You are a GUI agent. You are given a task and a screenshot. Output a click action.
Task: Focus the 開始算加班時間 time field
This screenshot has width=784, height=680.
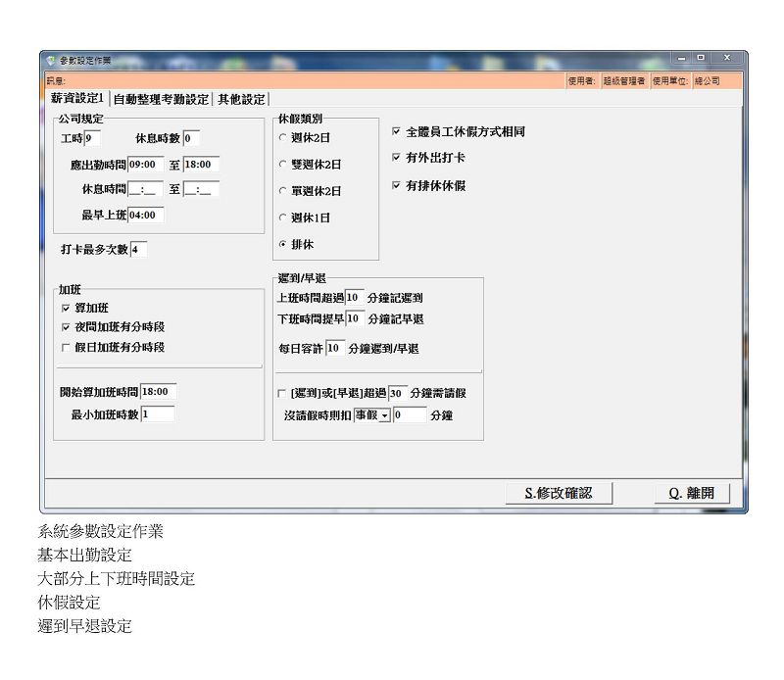[158, 392]
